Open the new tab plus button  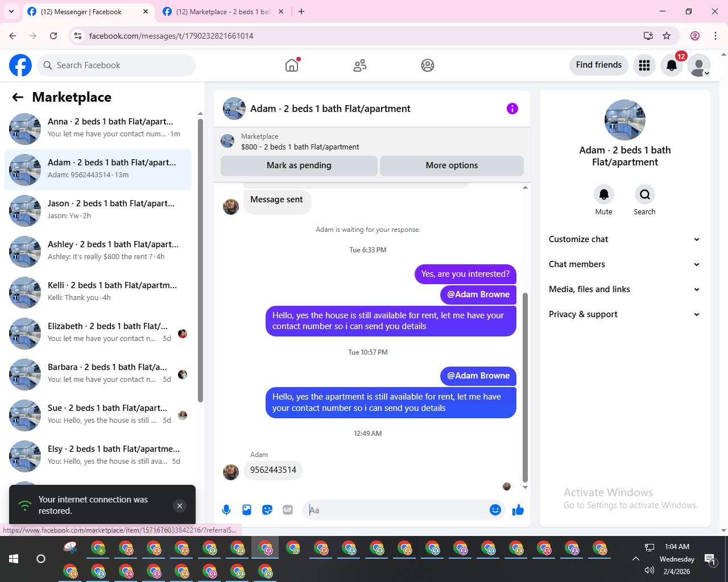click(x=301, y=11)
